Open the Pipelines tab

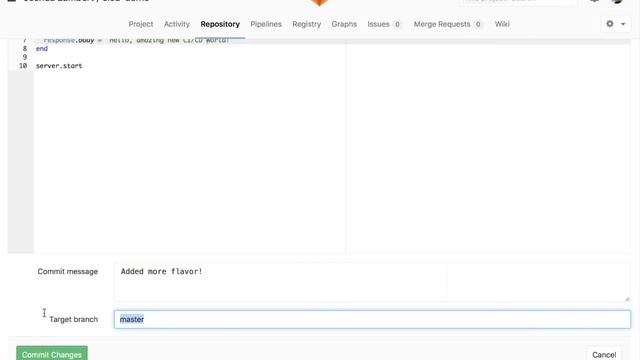point(266,24)
